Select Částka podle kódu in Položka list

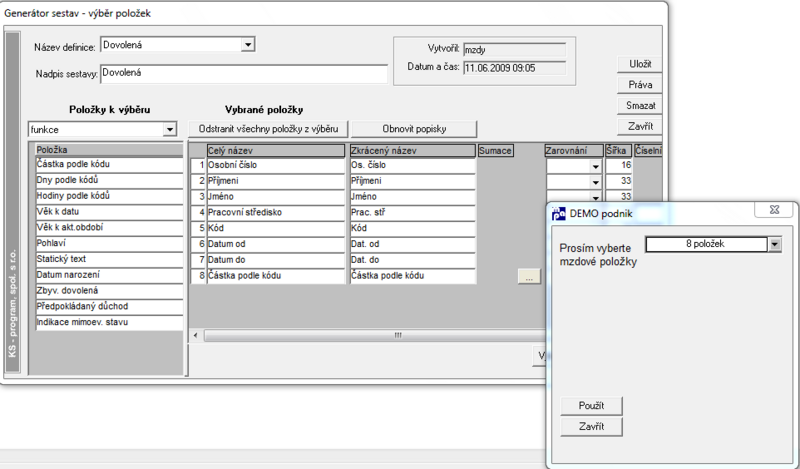point(109,164)
